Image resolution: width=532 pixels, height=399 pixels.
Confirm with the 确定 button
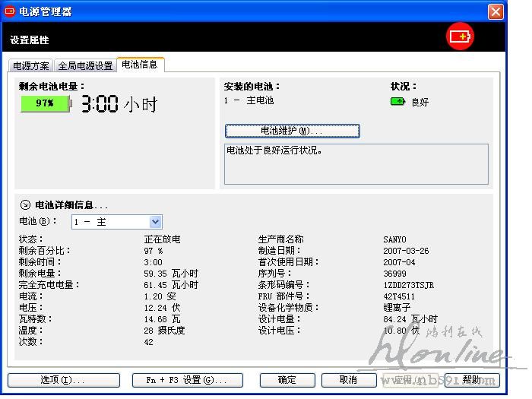pos(287,380)
